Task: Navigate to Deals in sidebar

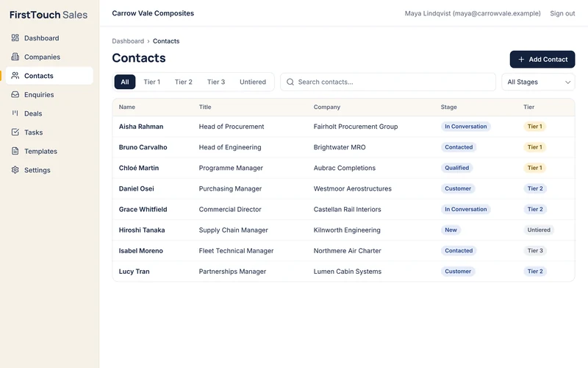Action: [x=49, y=113]
